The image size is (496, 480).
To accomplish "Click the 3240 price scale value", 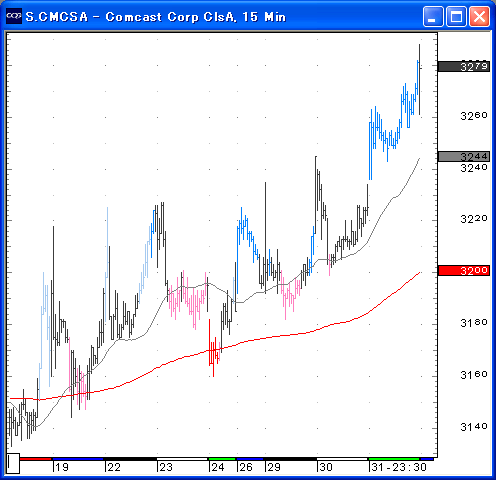I will [x=474, y=168].
